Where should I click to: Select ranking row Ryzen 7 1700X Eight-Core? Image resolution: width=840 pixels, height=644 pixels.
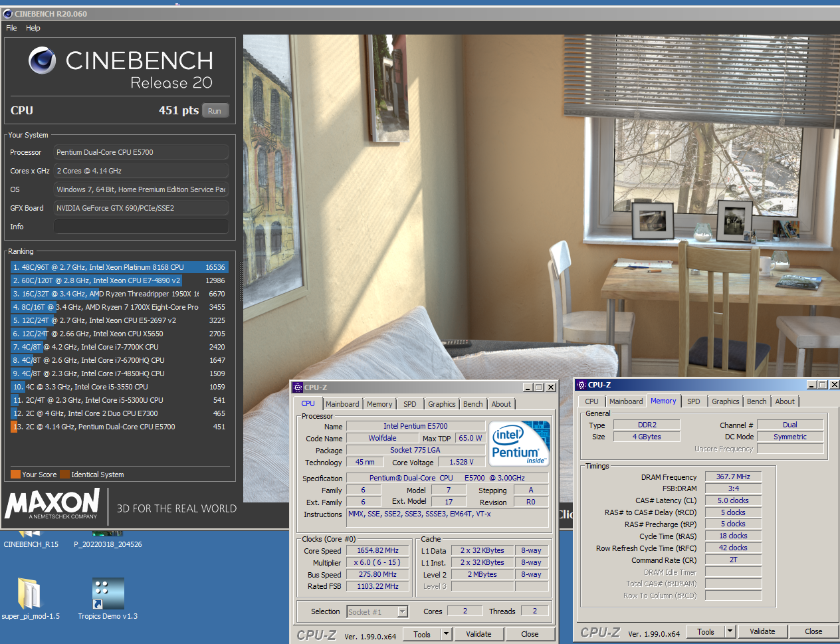119,307
